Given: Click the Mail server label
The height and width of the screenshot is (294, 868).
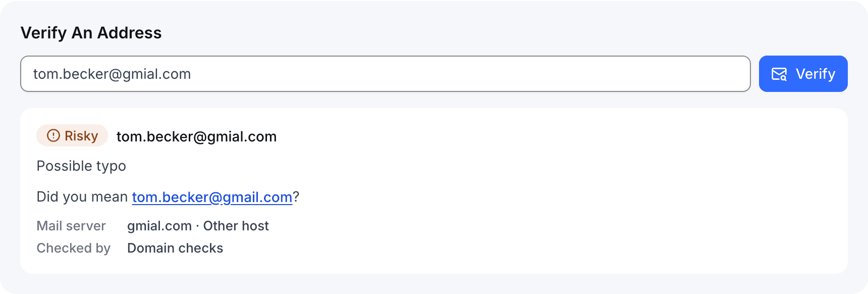Looking at the screenshot, I should (71, 226).
